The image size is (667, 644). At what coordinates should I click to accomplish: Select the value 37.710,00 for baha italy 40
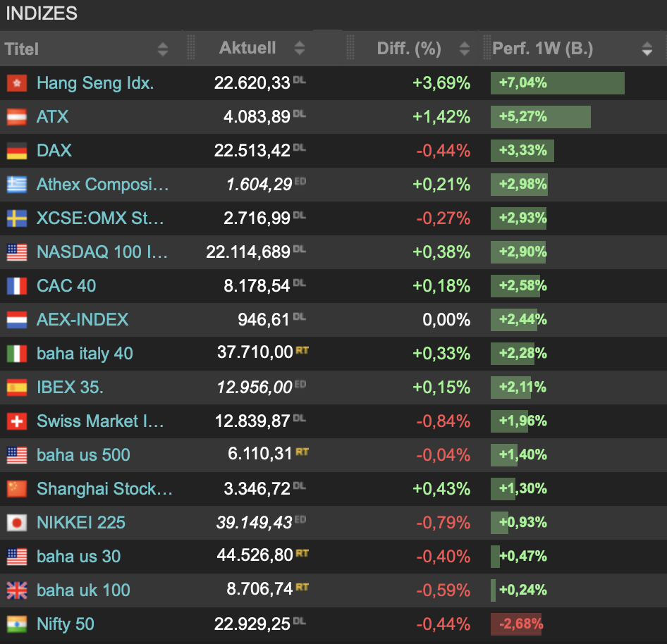pos(255,352)
